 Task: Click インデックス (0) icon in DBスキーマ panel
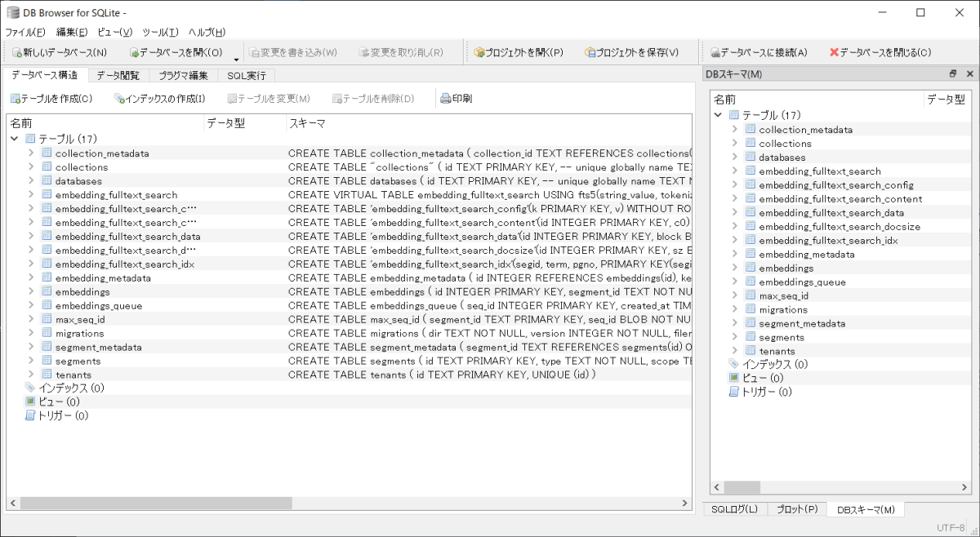(734, 364)
